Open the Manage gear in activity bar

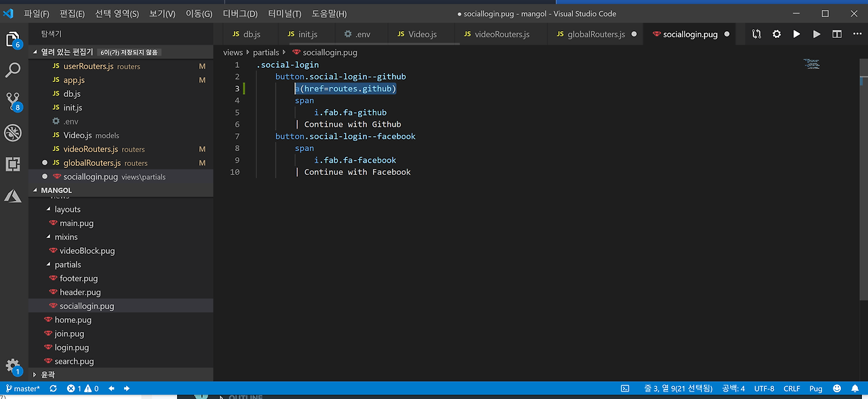13,366
